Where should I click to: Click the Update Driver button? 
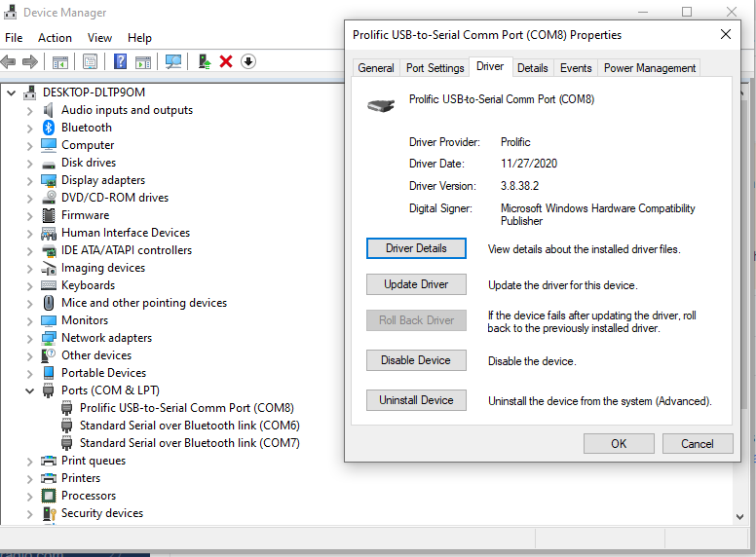tap(416, 284)
